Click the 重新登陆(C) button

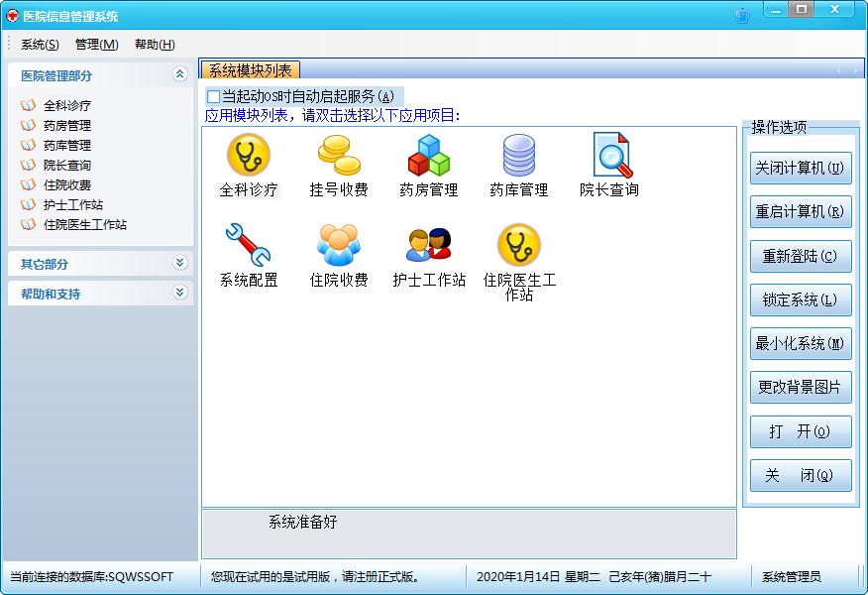pos(801,256)
